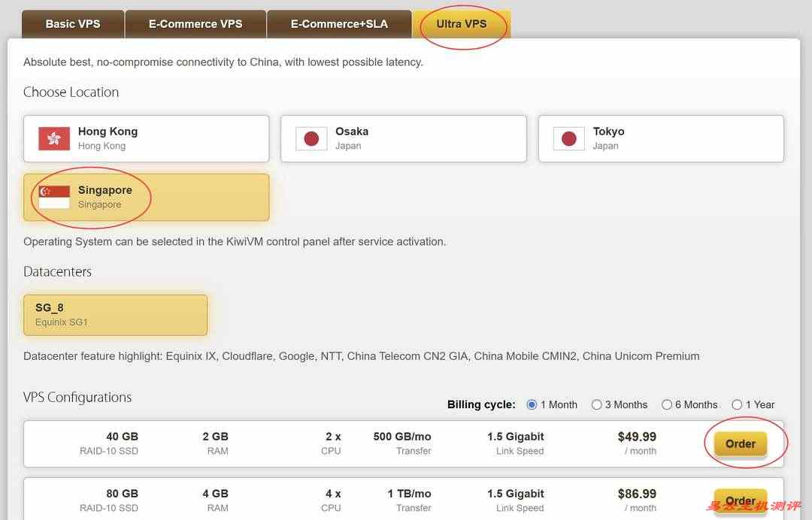Image resolution: width=812 pixels, height=520 pixels.
Task: Order the $86.99 per month plan
Action: tap(741, 501)
